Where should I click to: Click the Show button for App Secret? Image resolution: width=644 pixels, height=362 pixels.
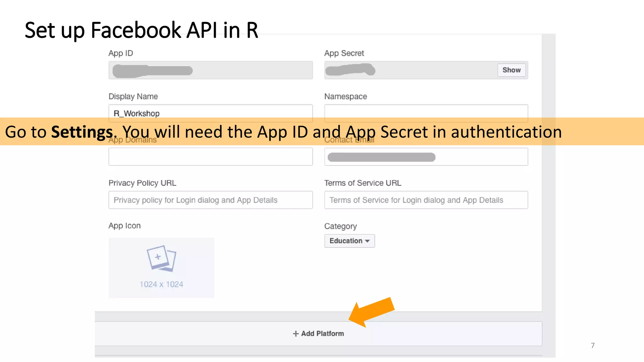(511, 70)
